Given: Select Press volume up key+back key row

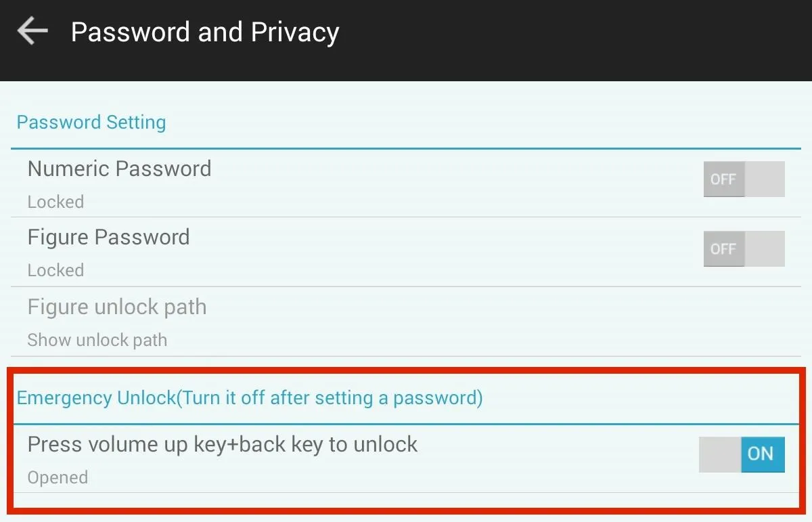Looking at the screenshot, I should point(406,459).
